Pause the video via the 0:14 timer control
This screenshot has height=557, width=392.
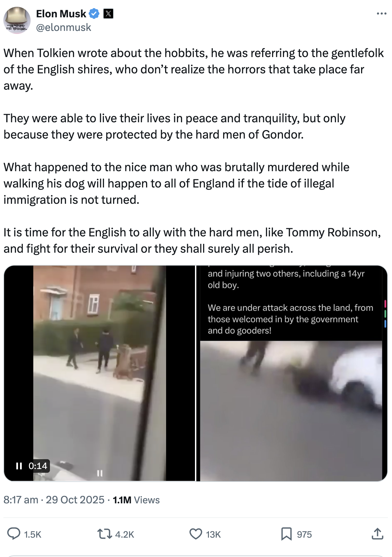coord(32,466)
